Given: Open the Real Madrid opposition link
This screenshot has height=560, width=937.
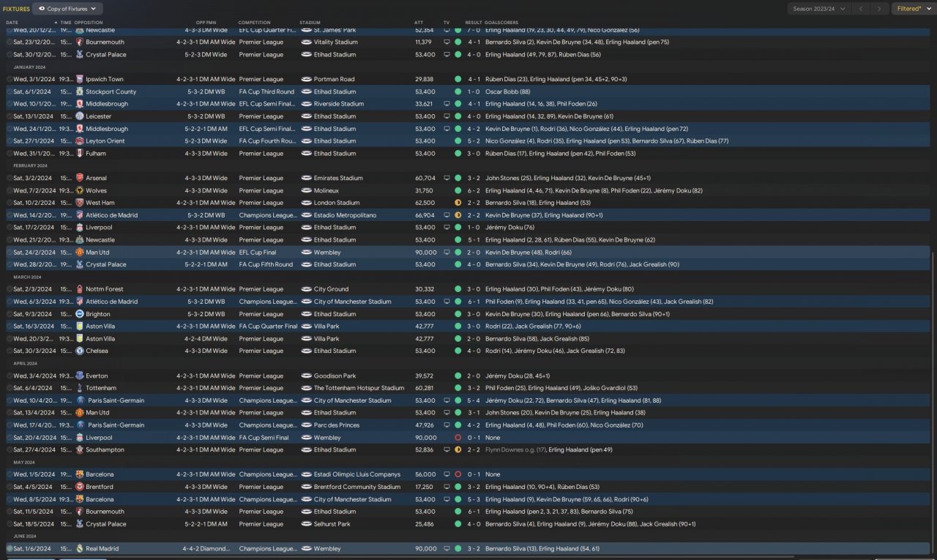Looking at the screenshot, I should (102, 548).
